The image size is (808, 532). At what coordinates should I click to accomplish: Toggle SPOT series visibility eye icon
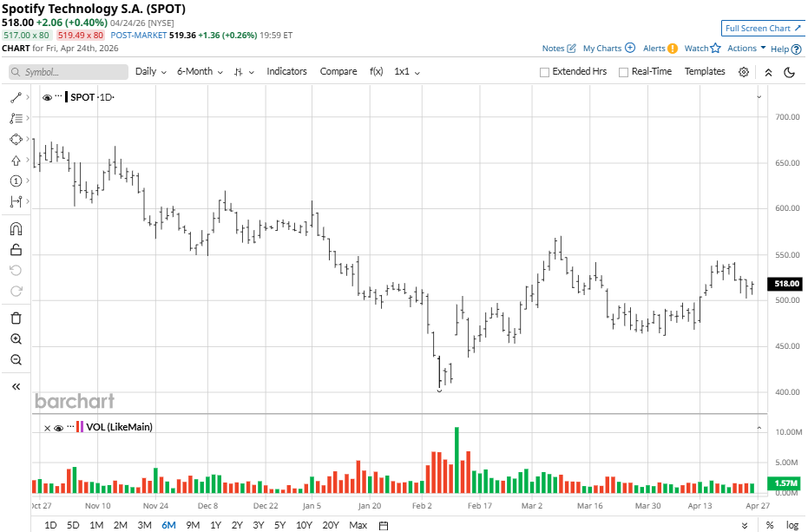click(x=47, y=97)
